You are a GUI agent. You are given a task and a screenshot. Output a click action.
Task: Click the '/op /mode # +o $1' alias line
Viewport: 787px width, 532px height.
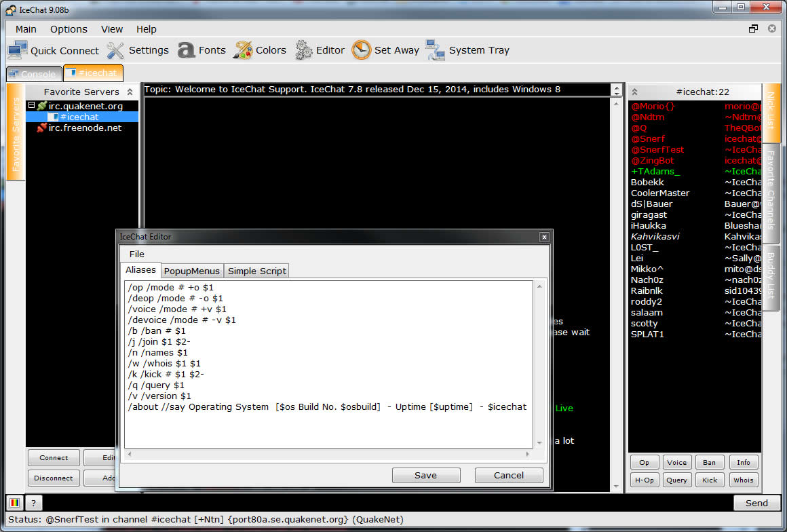point(171,288)
